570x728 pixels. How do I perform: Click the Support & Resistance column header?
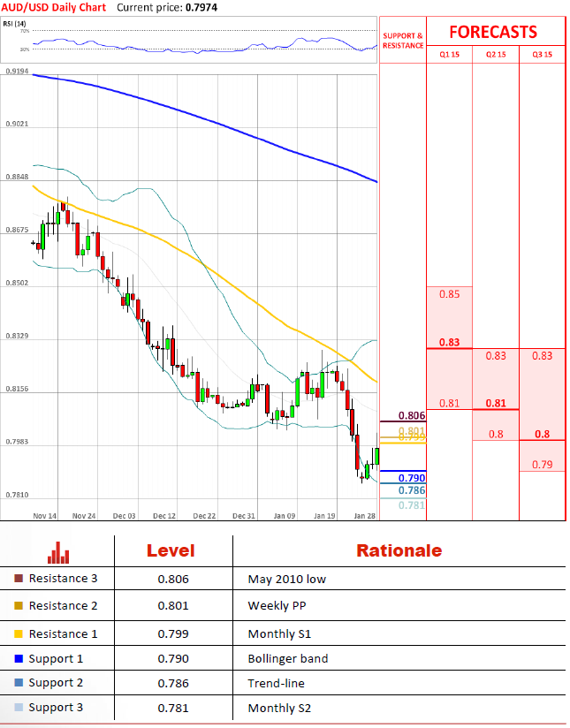pos(403,41)
